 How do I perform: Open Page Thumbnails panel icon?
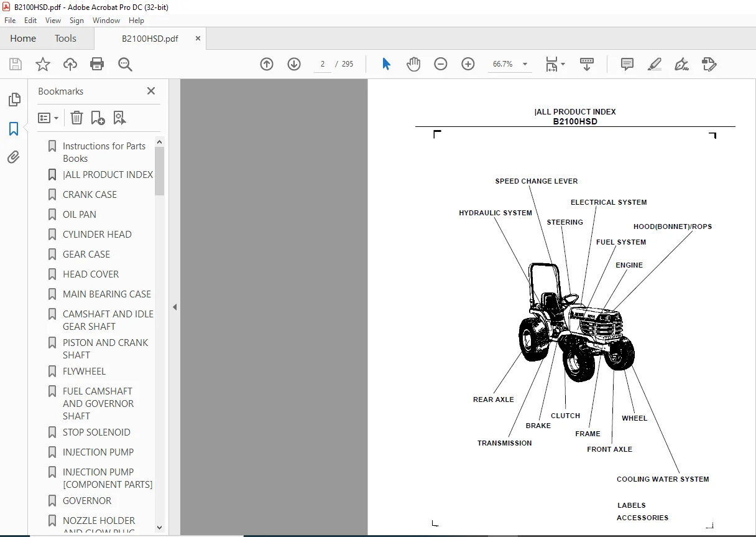14,100
